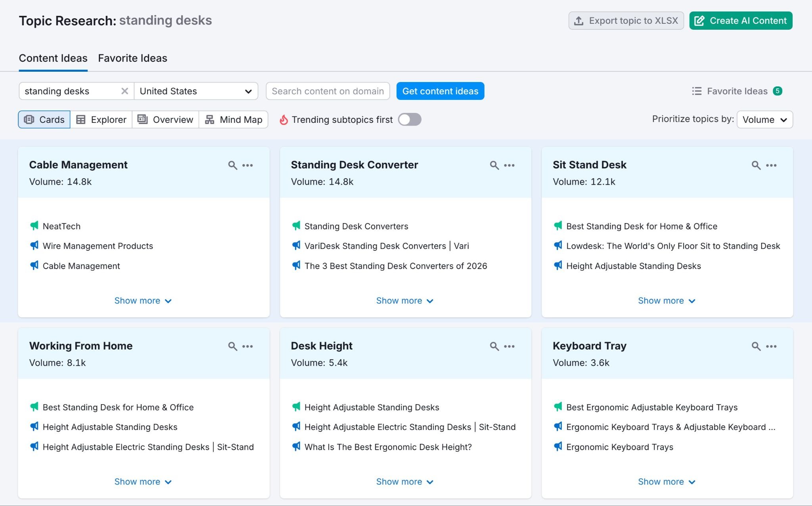The image size is (812, 506).
Task: Click search icon on Sit Stand Desk card
Action: pyautogui.click(x=756, y=165)
